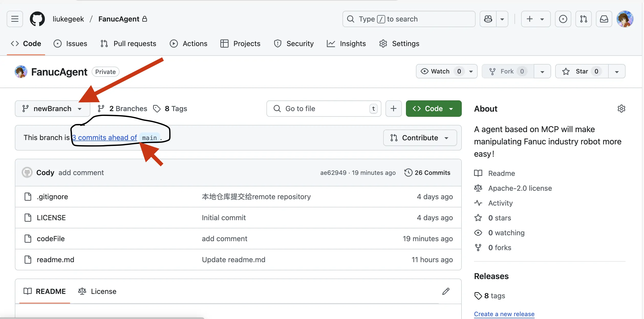Expand the Contribute dropdown
The width and height of the screenshot is (644, 319).
(x=420, y=138)
